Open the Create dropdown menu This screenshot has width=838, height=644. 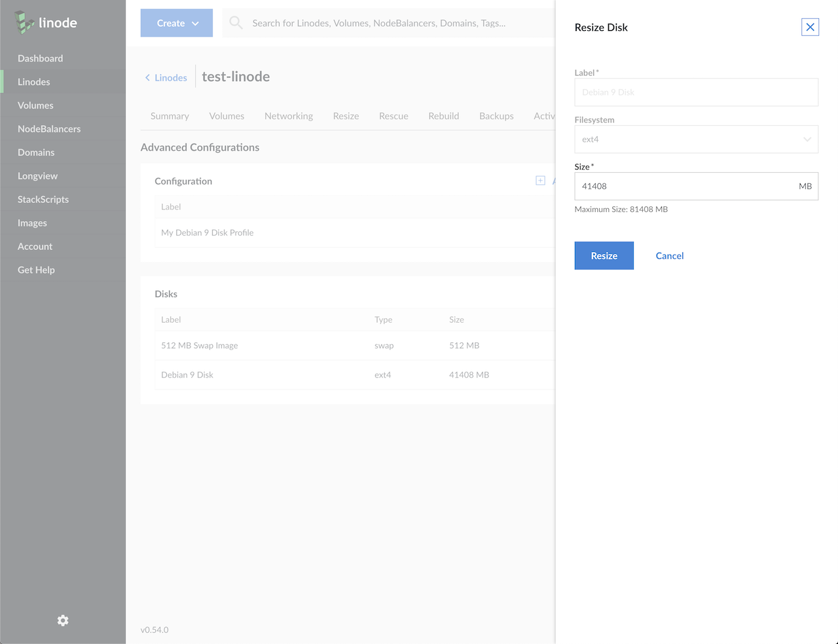[x=177, y=23]
